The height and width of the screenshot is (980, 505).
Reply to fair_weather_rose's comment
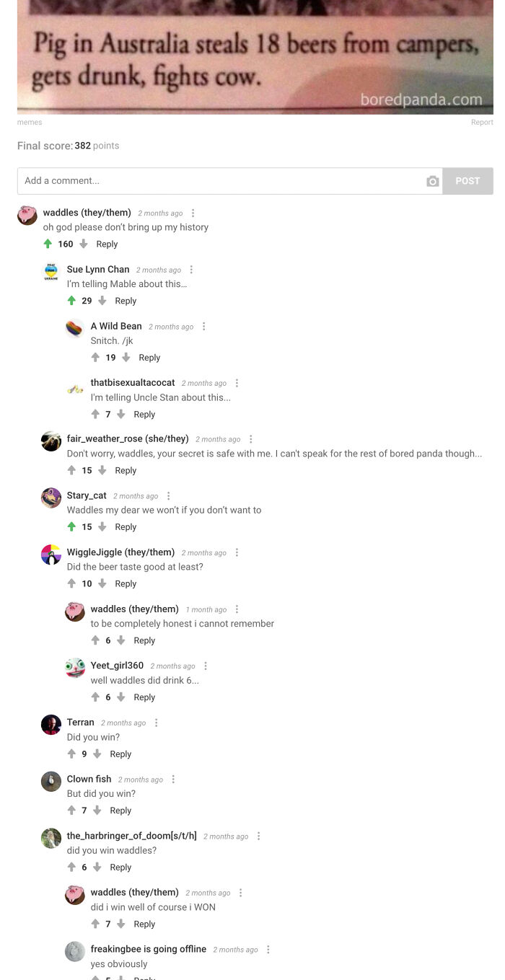pyautogui.click(x=126, y=471)
